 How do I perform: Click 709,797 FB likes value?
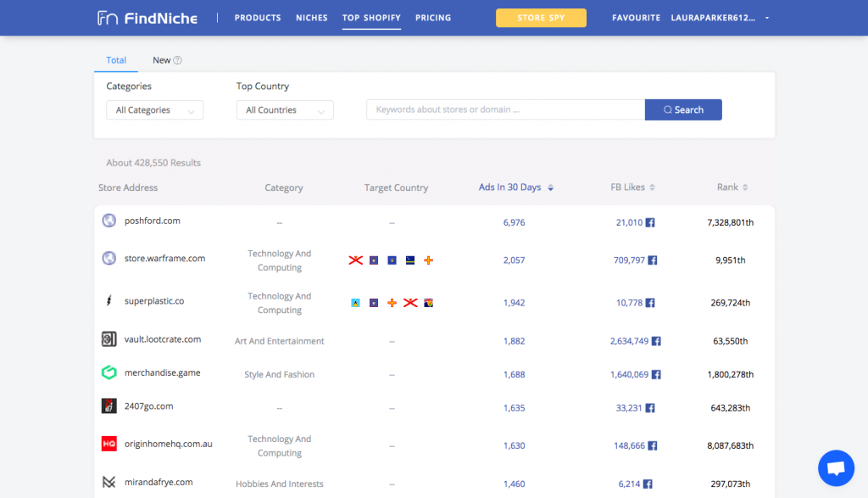pyautogui.click(x=629, y=260)
